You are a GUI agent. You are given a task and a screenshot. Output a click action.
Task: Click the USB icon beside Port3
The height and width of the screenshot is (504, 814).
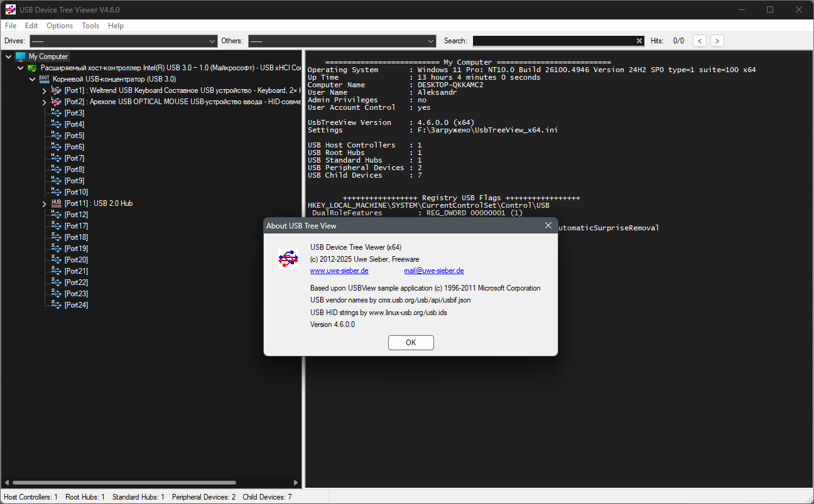tap(56, 113)
